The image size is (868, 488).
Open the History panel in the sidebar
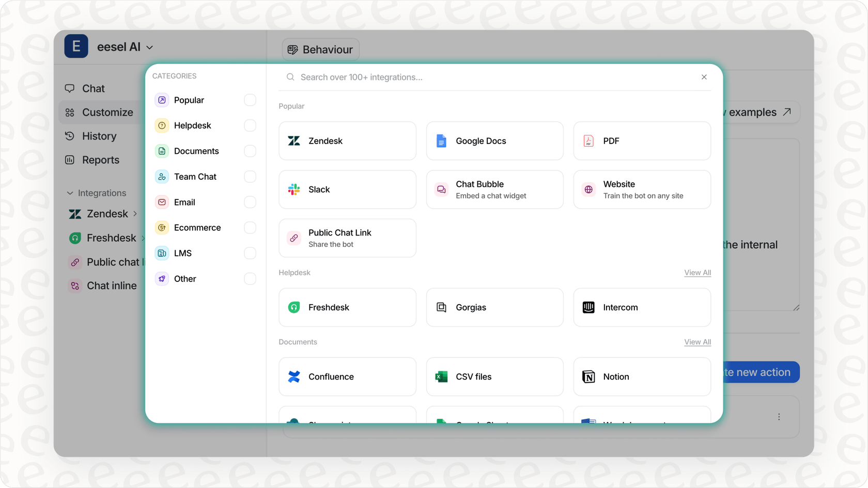[x=98, y=136]
